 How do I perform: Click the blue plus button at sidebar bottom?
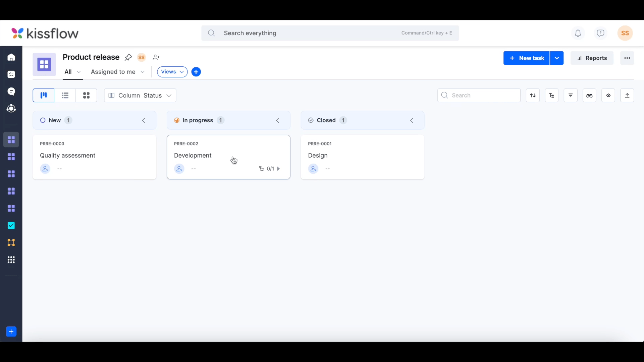[x=11, y=331]
